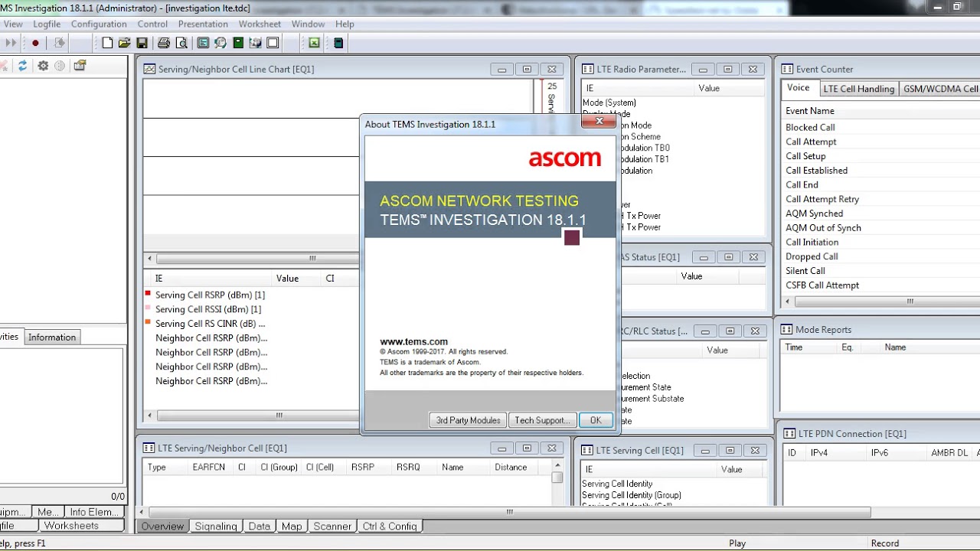
Task: Select the Data worksheet tab
Action: 260,526
